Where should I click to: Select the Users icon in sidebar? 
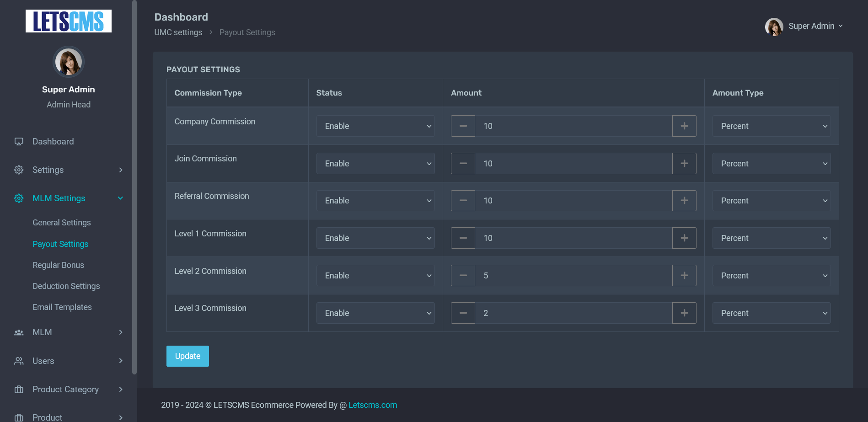[18, 361]
